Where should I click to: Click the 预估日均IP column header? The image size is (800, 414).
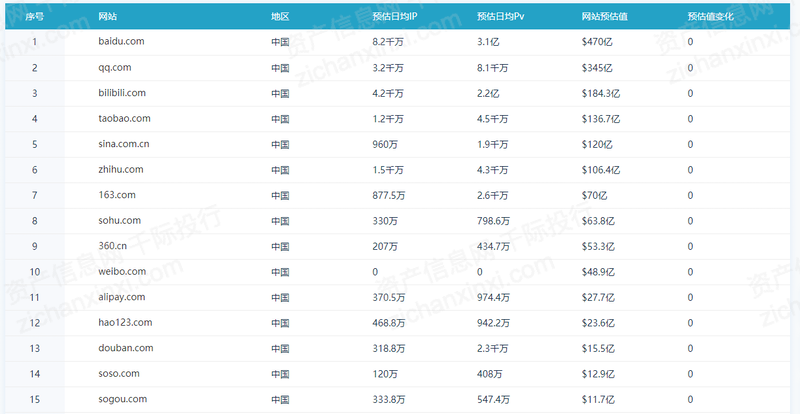pos(395,16)
